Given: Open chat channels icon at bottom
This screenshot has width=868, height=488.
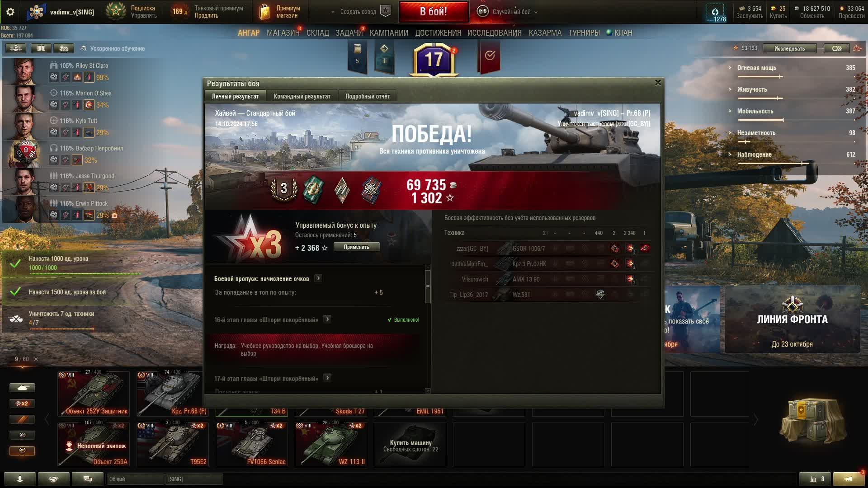Looking at the screenshot, I should (88, 479).
